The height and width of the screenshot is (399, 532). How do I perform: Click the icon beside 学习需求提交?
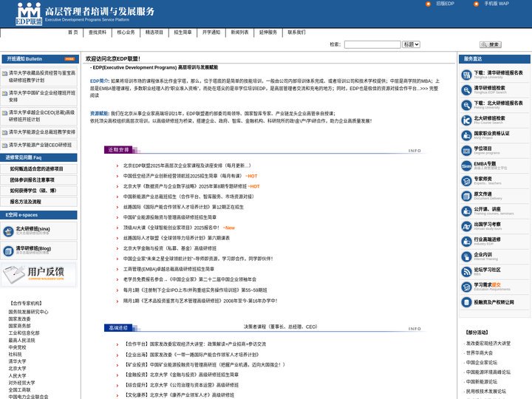pos(466,287)
